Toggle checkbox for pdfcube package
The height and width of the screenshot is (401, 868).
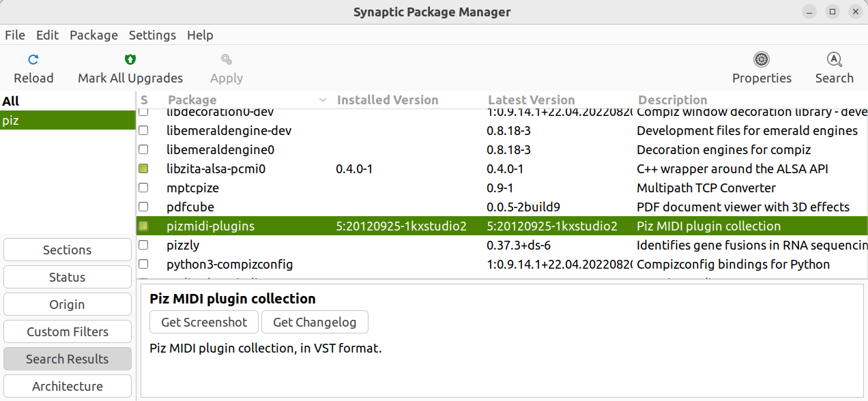[x=143, y=207]
